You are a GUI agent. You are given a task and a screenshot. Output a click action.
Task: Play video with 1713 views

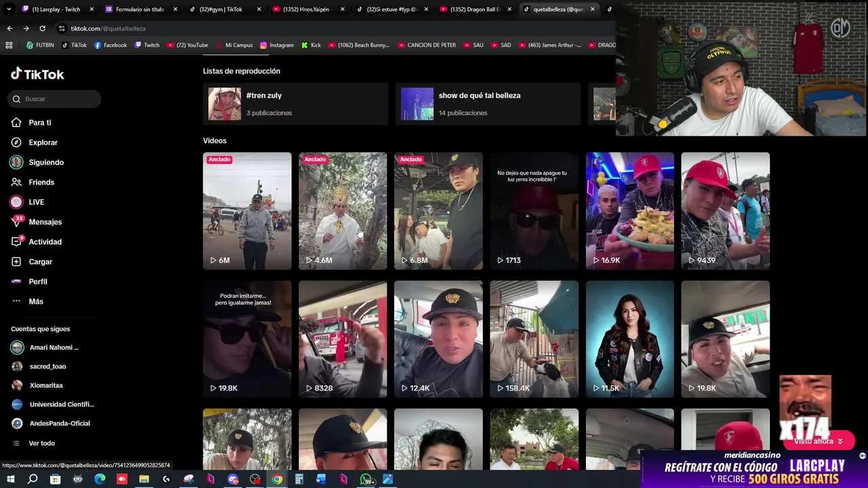[534, 211]
